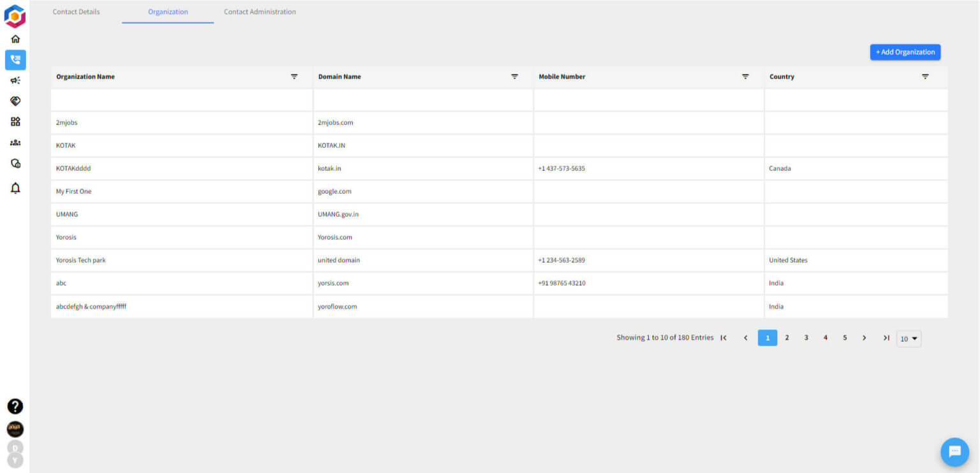
Task: Open the Mobile Number column filter
Action: [x=745, y=76]
